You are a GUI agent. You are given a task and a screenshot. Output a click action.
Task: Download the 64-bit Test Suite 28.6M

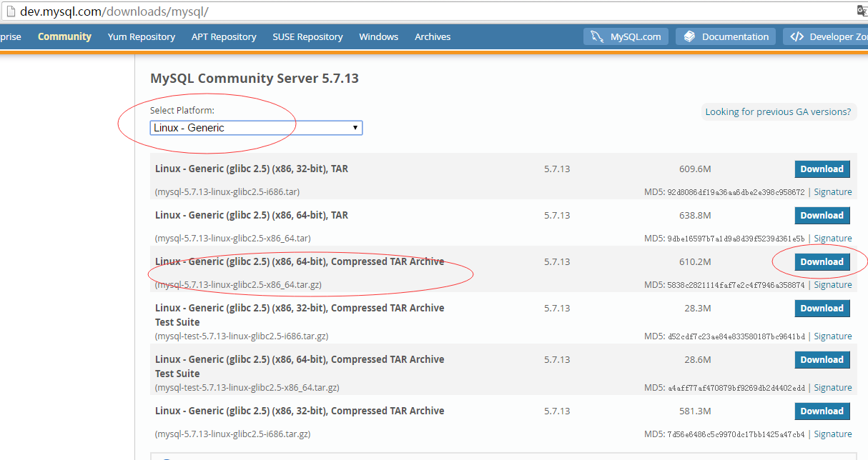[822, 360]
